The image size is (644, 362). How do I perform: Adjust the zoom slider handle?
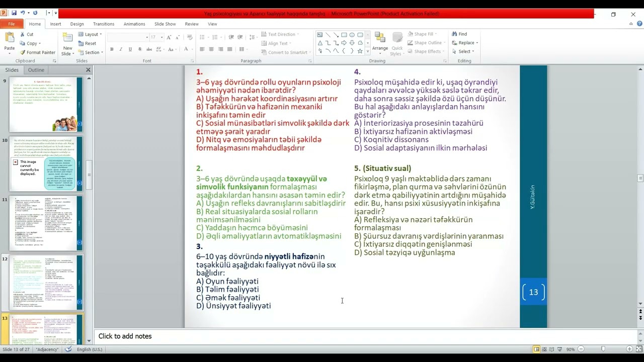(603, 349)
